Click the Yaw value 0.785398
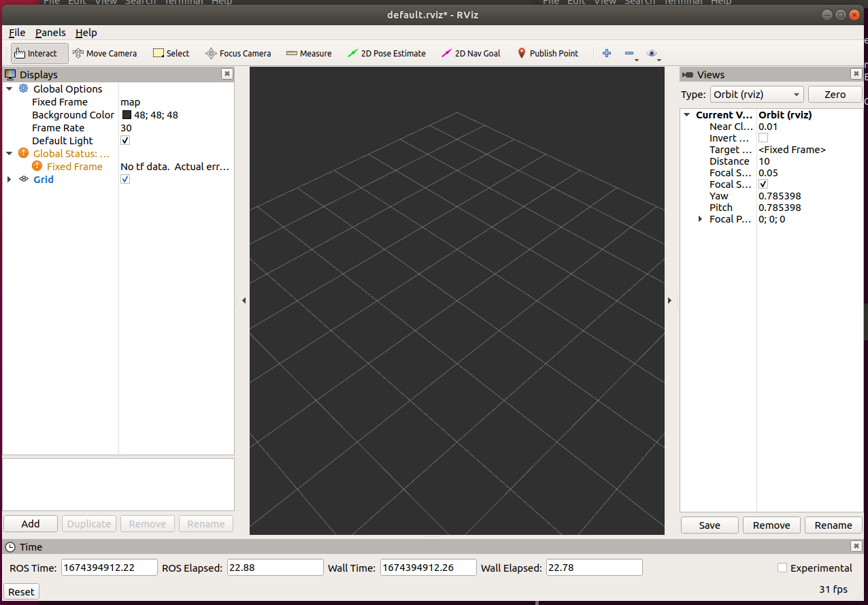 [x=780, y=196]
